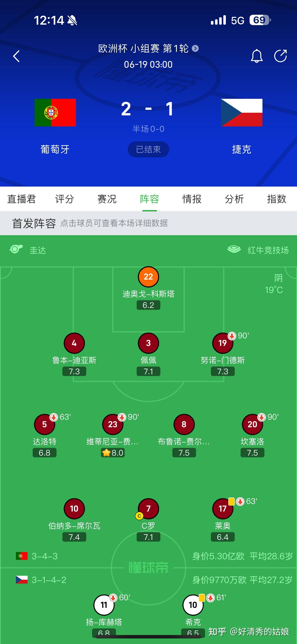Expand match details with the chevron after 第1轮
This screenshot has height=644, width=297.
pos(195,49)
